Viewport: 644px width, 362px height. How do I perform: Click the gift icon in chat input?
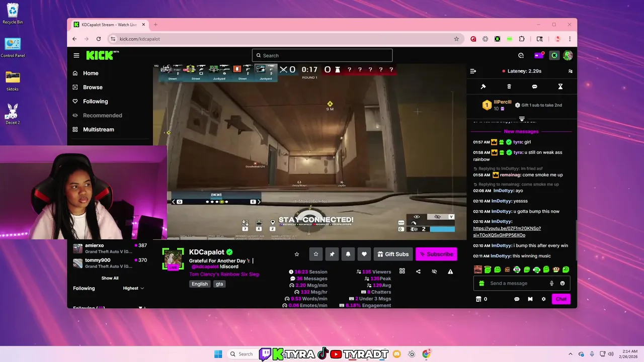(481, 283)
